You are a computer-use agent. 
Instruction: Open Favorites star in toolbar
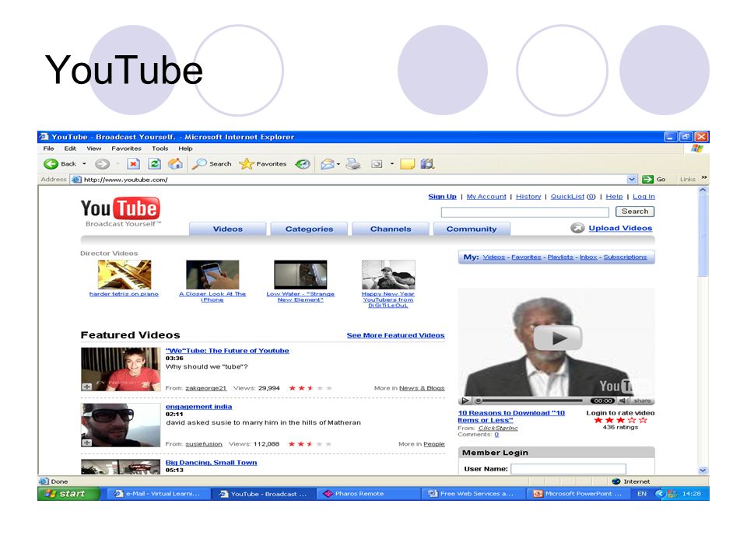tap(247, 164)
